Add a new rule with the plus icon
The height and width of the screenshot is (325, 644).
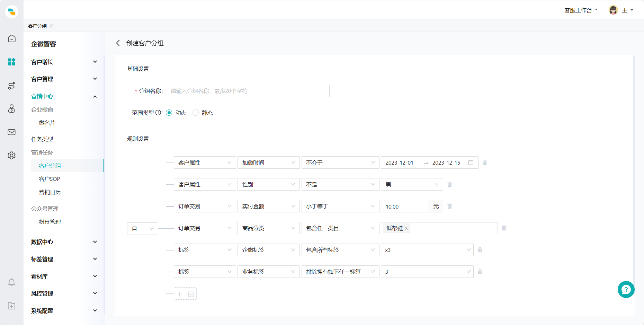(180, 294)
